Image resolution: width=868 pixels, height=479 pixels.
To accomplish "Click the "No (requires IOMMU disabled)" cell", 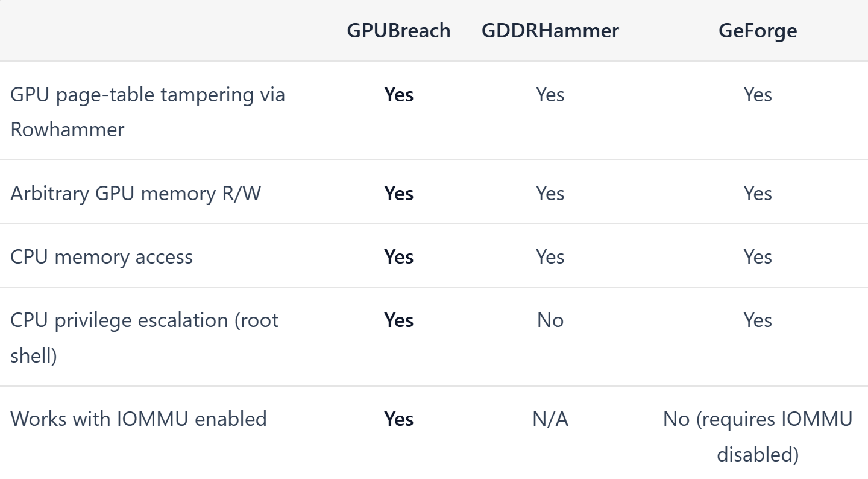I will tap(757, 436).
